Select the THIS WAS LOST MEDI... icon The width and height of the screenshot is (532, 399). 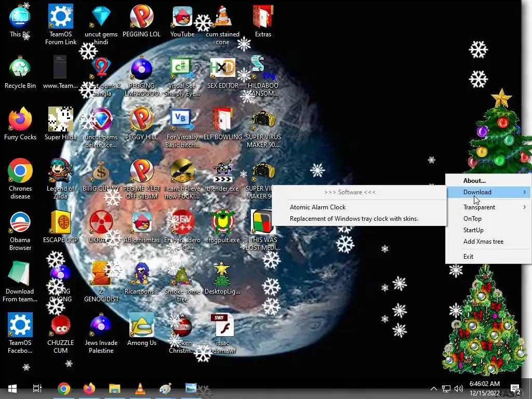(x=263, y=230)
